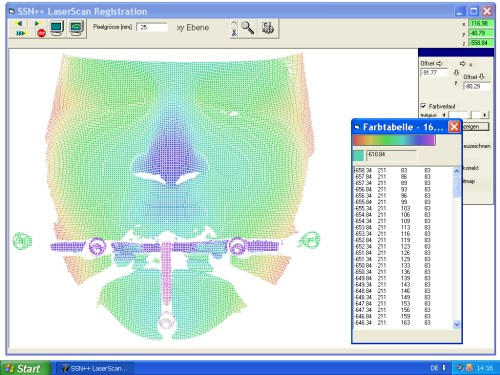Click the save settings icon in toolbar
Screen dimensions: 500x375
pos(268,28)
